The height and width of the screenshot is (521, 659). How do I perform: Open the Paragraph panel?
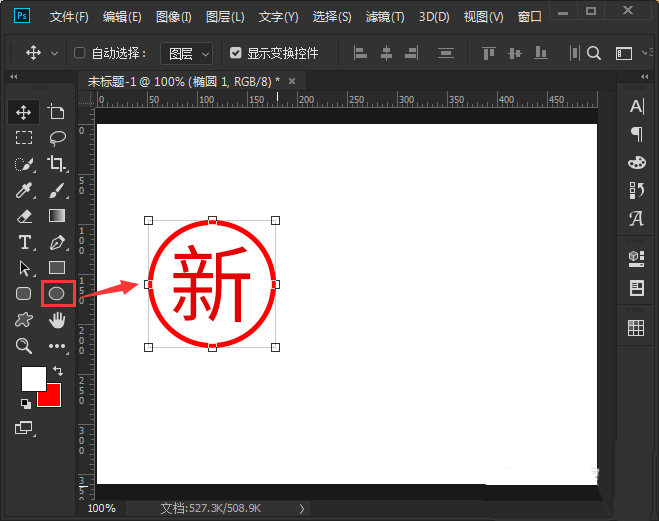click(637, 134)
